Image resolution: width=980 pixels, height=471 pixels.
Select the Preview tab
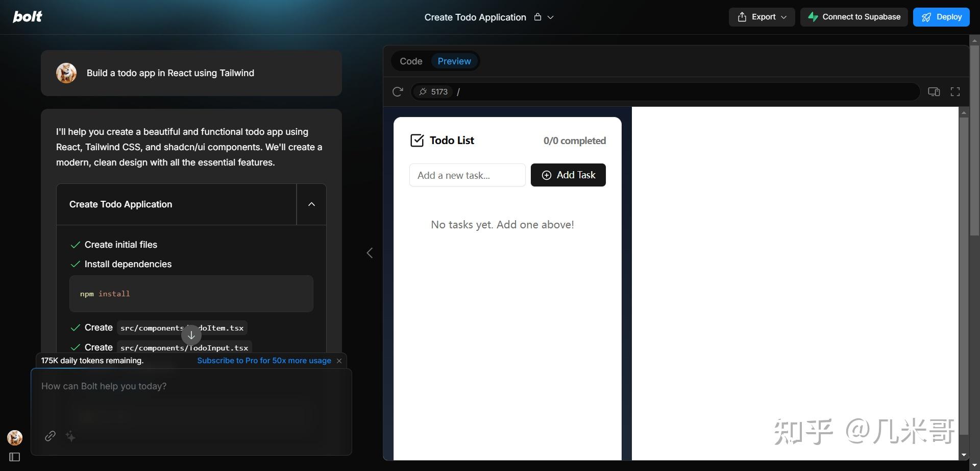pyautogui.click(x=454, y=61)
